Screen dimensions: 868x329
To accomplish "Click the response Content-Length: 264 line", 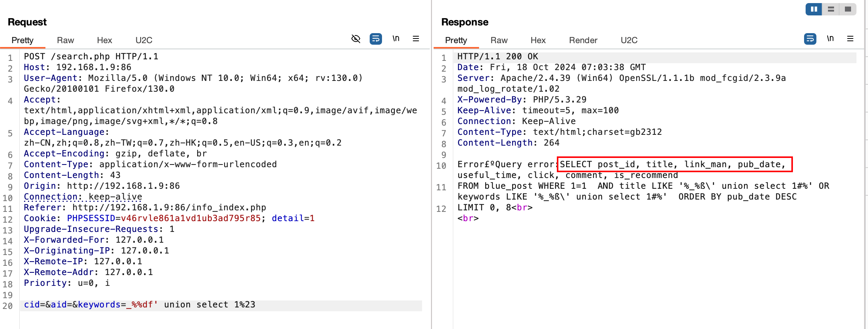I will 509,143.
